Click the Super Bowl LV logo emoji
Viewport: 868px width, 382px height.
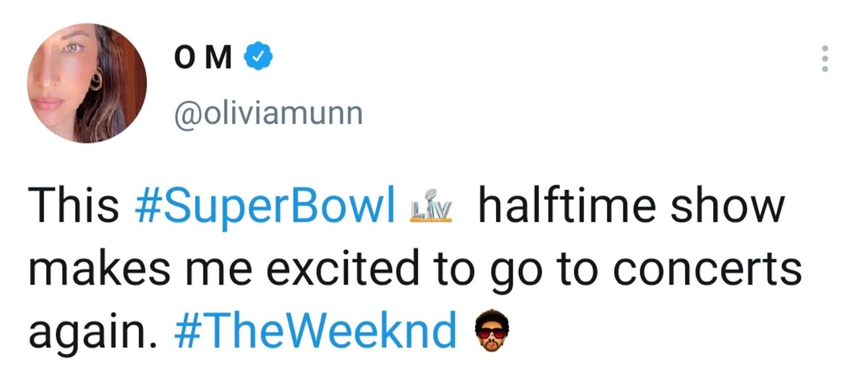point(431,206)
